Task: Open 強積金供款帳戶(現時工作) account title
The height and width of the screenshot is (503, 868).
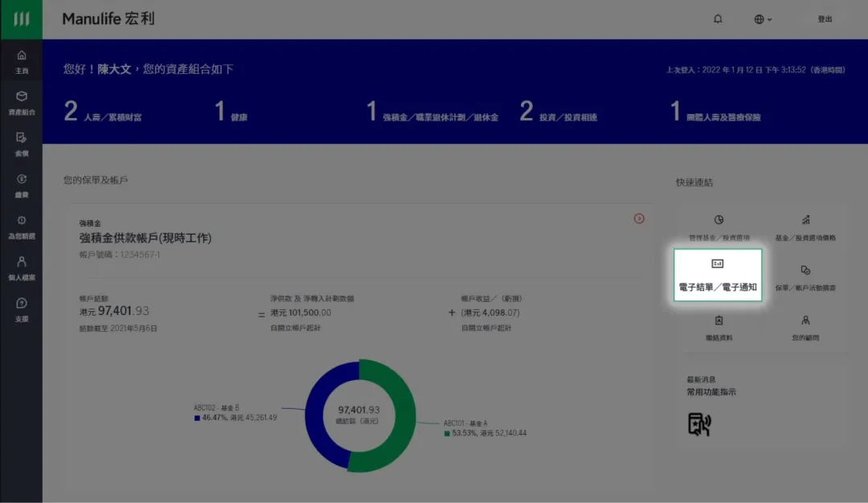Action: 145,238
